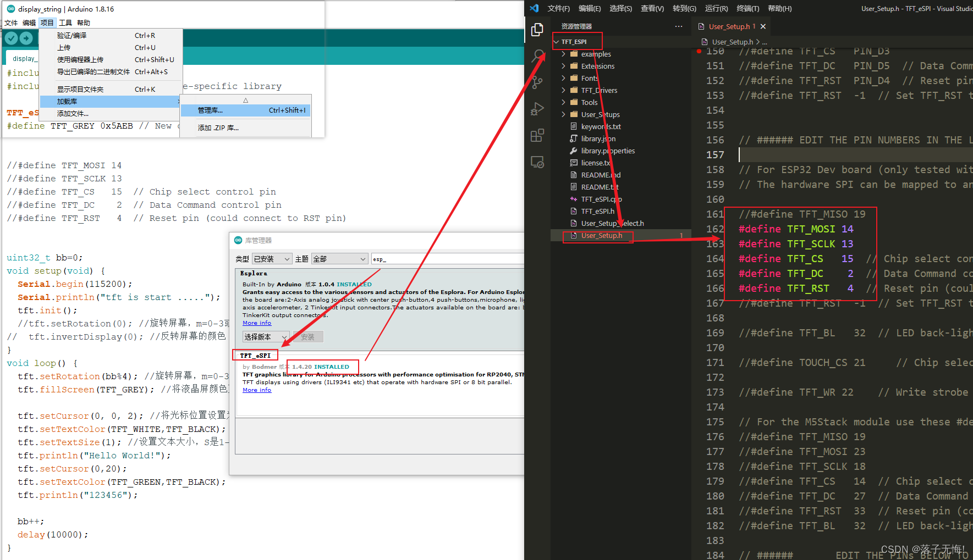The height and width of the screenshot is (560, 973).
Task: Open VS Code 查看(V) menu
Action: (652, 8)
